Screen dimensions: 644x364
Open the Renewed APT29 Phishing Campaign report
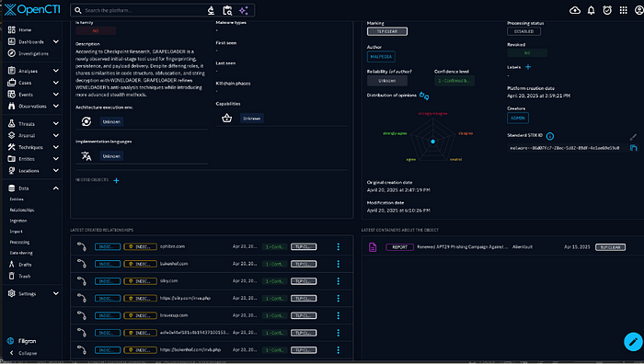tap(463, 247)
